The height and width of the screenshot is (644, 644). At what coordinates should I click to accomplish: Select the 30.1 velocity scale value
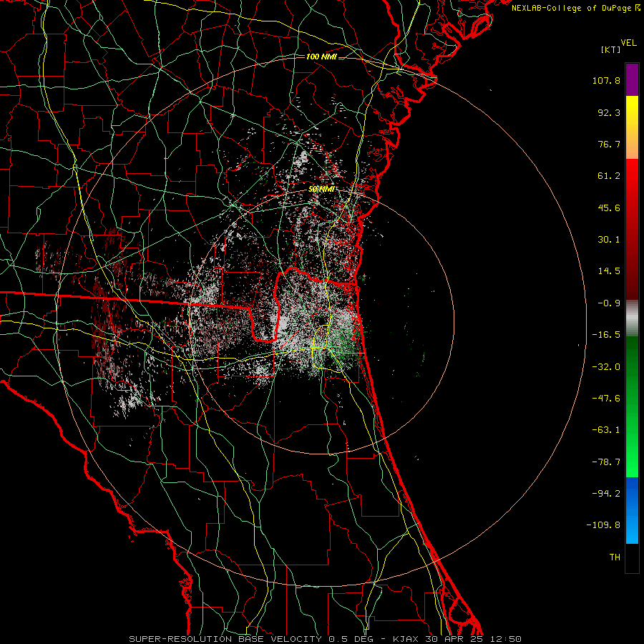coord(609,240)
